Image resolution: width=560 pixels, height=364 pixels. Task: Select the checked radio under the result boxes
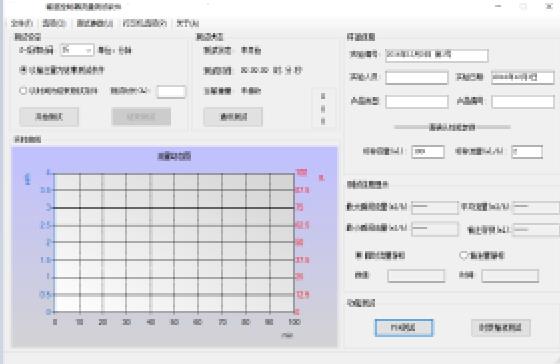click(359, 255)
